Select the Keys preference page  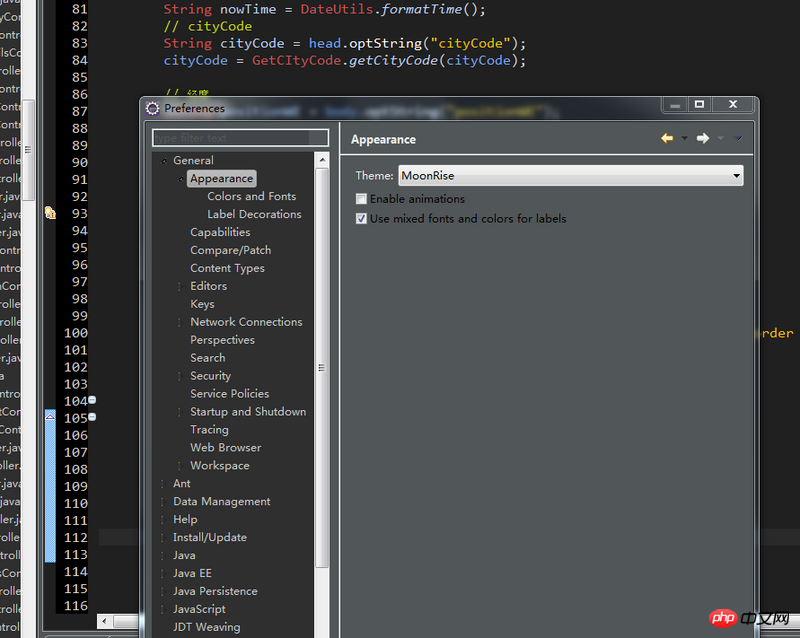(203, 304)
